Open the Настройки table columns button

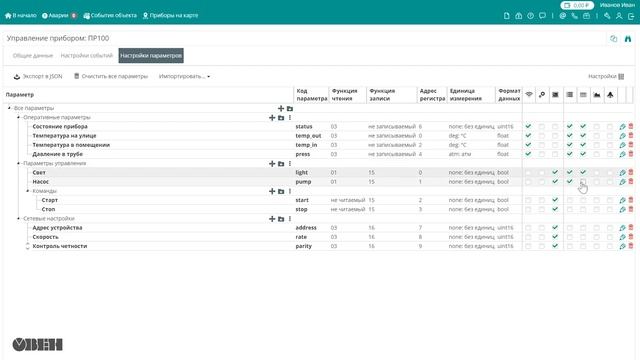coord(606,76)
